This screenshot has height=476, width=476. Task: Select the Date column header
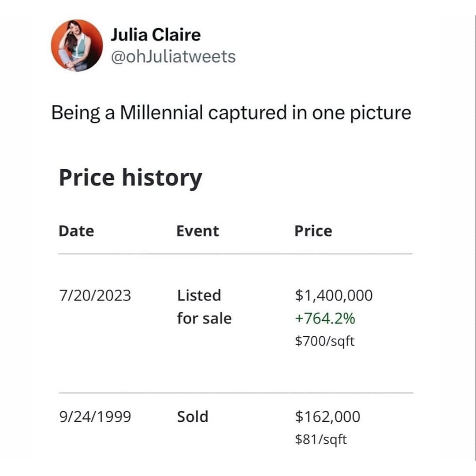pos(76,231)
